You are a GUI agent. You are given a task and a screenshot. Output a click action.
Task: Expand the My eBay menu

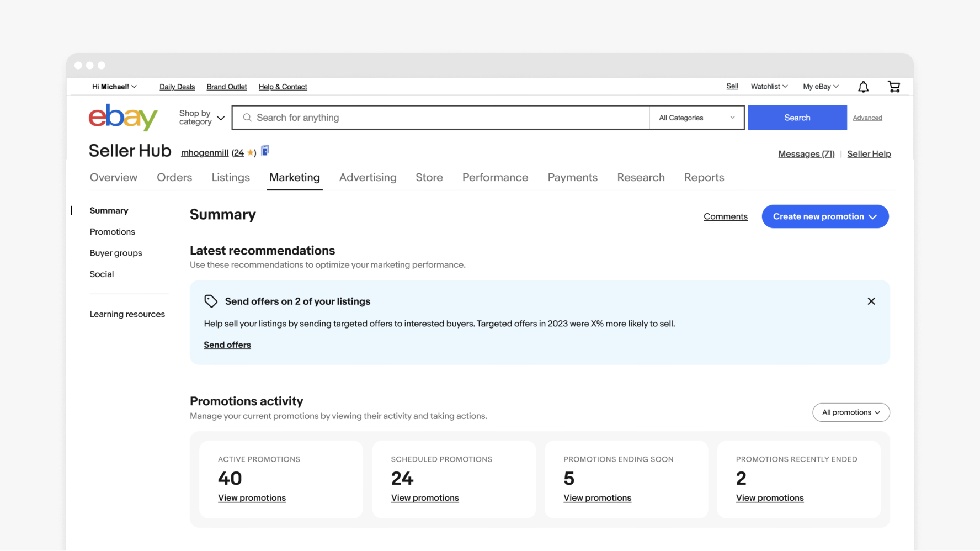(820, 87)
